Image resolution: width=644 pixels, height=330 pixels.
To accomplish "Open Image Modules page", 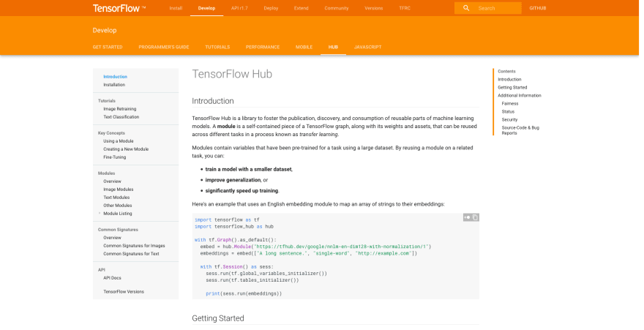I will pyautogui.click(x=119, y=190).
